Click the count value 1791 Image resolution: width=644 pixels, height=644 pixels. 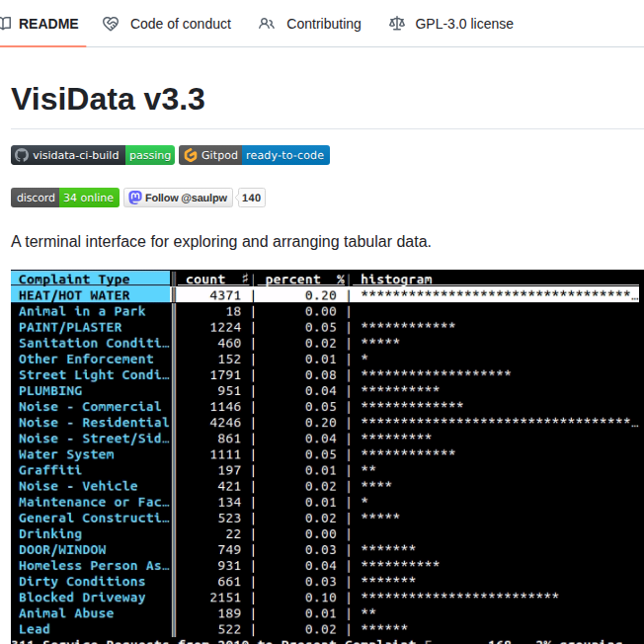point(225,374)
